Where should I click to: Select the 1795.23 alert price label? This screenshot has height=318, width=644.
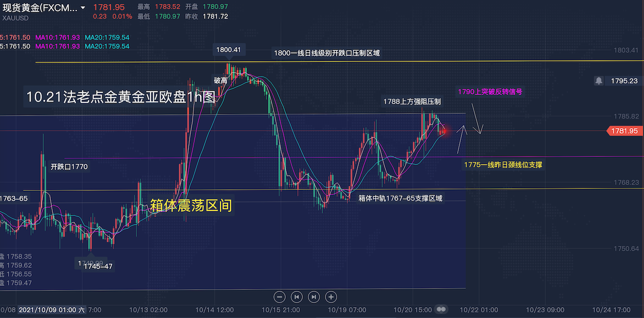pos(624,80)
